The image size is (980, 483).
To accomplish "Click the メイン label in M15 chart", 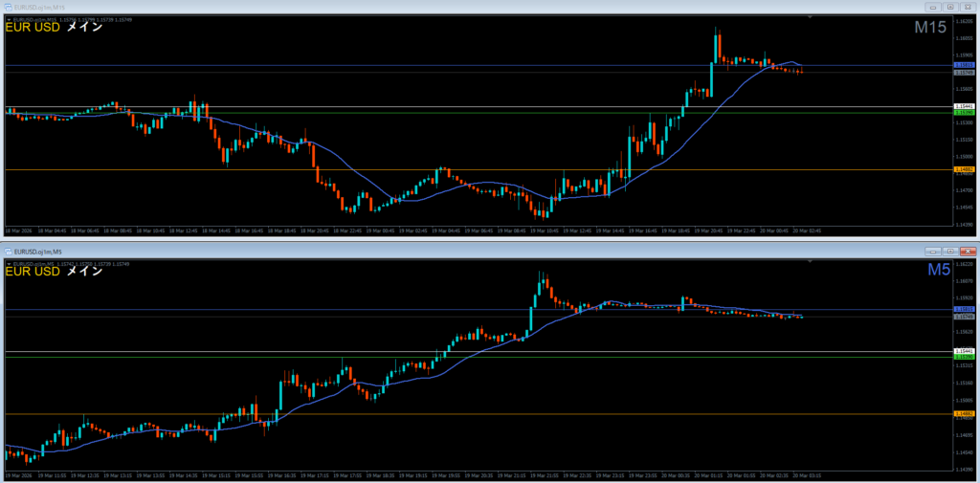I will pos(84,28).
